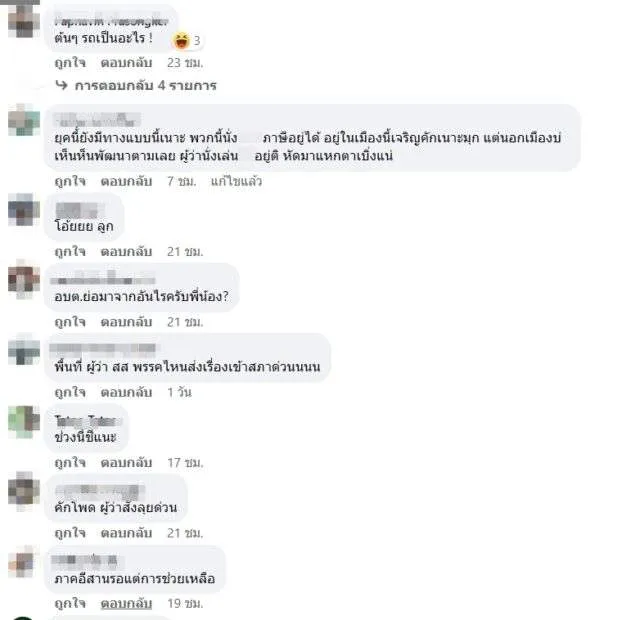The height and width of the screenshot is (620, 617).
Task: Open avatar of the อบต. question commenter
Action: [24, 280]
